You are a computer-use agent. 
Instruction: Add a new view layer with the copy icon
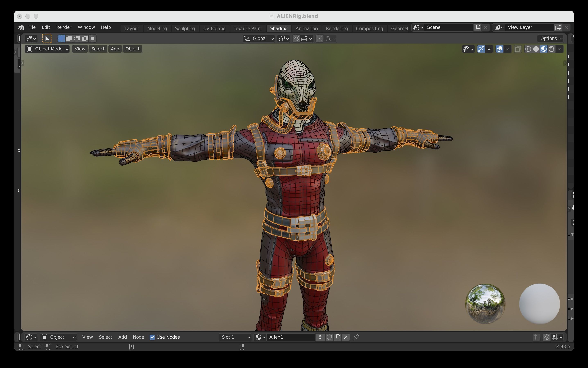pyautogui.click(x=558, y=27)
